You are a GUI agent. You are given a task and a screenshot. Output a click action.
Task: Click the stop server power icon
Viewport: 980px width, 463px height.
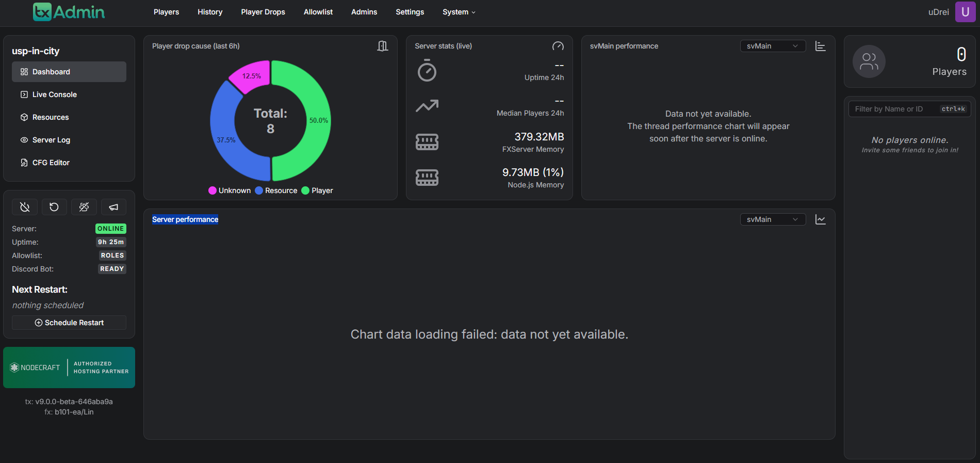point(25,207)
